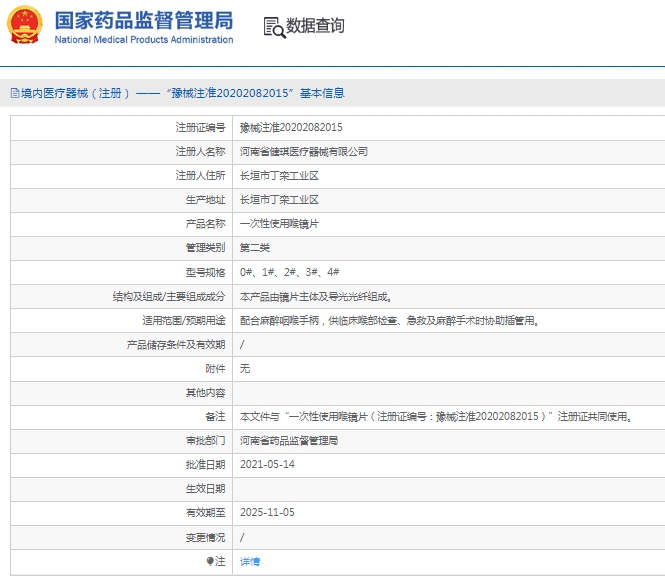
Task: Click the national emblem logo
Action: pos(25,25)
